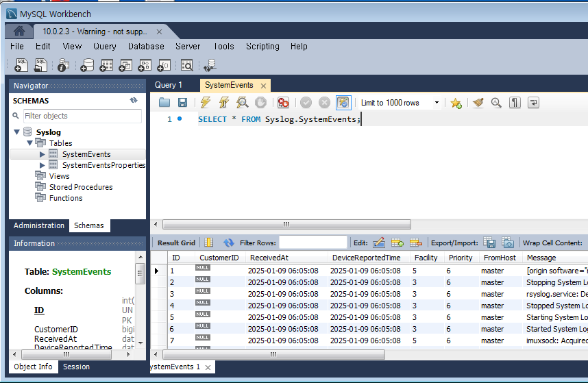Expand the SystemEvents table node

click(42, 154)
